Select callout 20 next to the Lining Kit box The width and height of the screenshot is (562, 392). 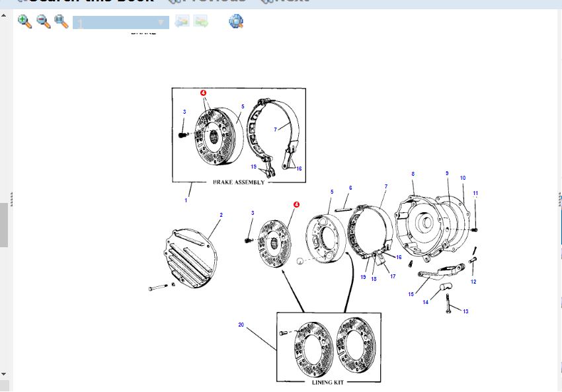(x=241, y=325)
